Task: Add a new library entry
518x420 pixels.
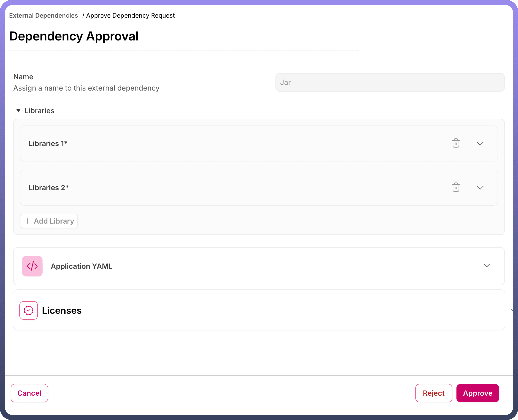Action: pos(49,221)
